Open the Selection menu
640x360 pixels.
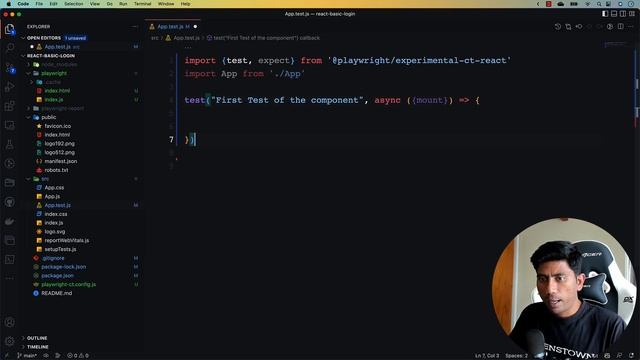[x=73, y=4]
